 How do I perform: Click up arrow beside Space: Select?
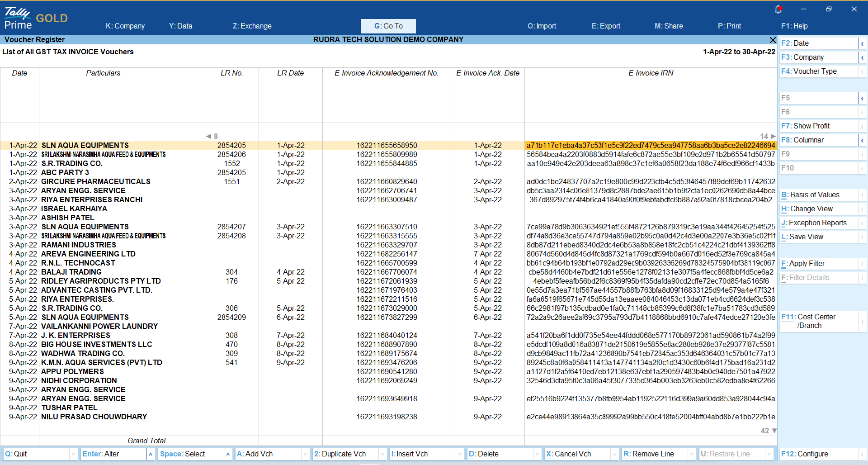tap(228, 454)
